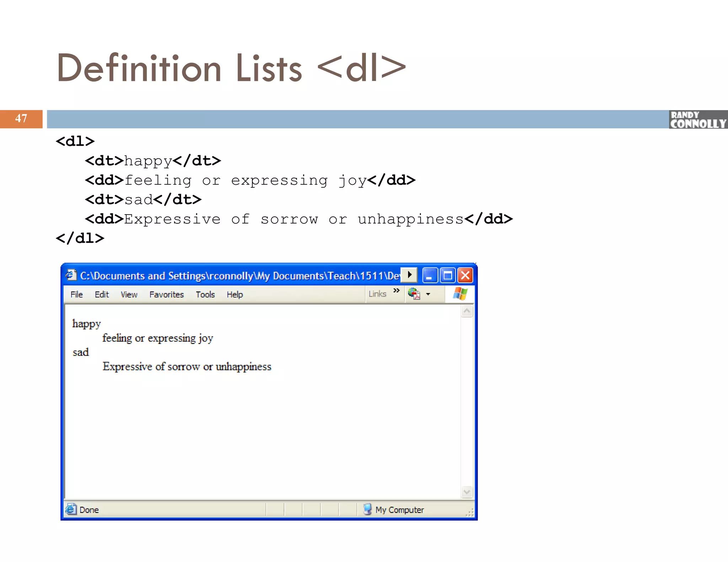The image size is (728, 562).
Task: Click the 'Expressive of sorrow' code line
Action: 299,219
